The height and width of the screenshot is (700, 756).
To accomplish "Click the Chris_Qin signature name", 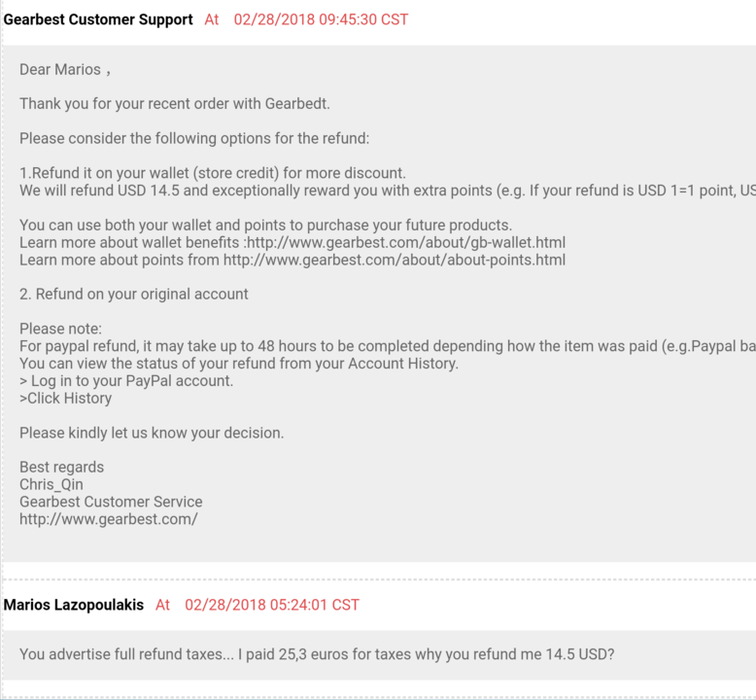I will (x=52, y=484).
